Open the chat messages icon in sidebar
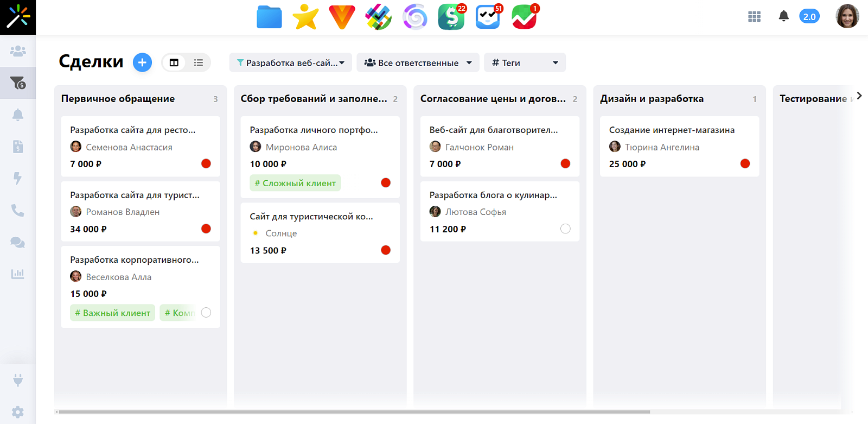868x424 pixels. pos(18,242)
